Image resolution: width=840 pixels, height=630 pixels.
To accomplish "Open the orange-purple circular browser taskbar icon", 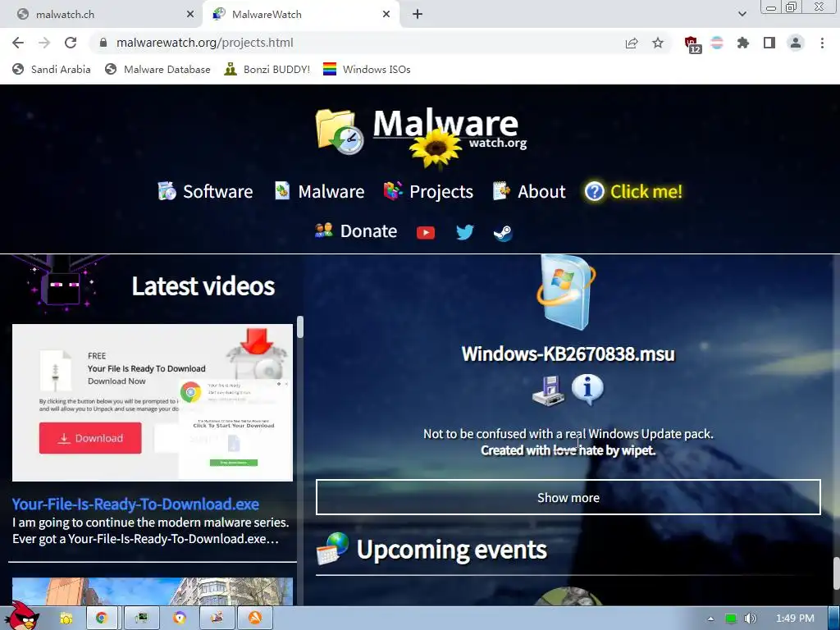I will click(180, 619).
